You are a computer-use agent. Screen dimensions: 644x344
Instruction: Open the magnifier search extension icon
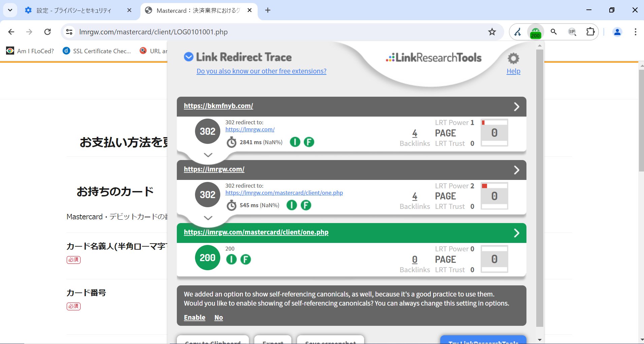coord(553,32)
